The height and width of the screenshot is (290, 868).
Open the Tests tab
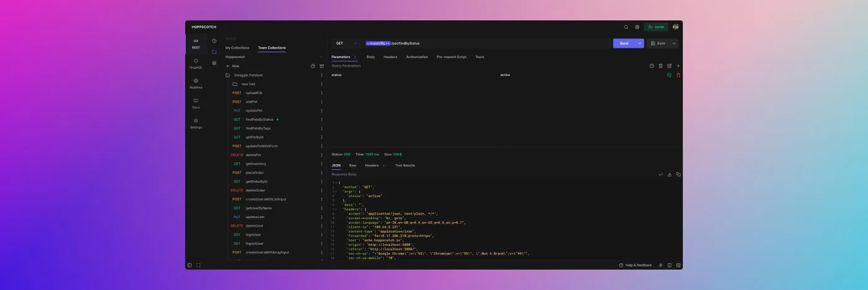click(480, 57)
